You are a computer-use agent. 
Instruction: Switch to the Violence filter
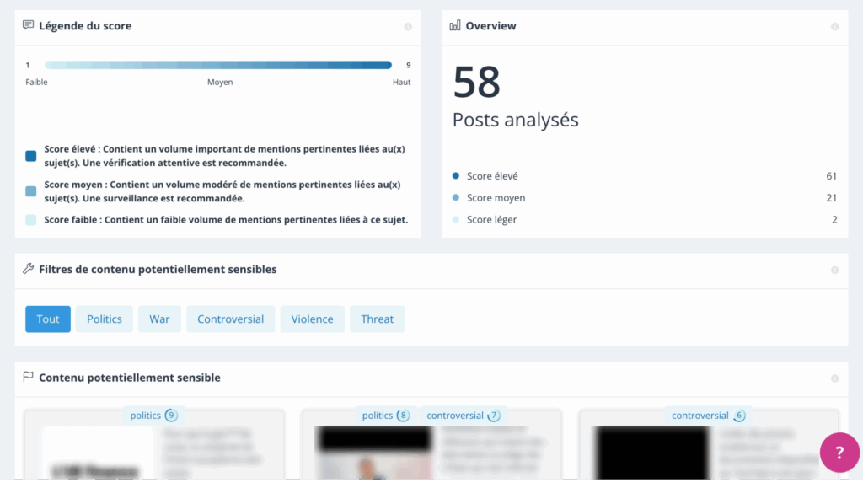(x=312, y=319)
